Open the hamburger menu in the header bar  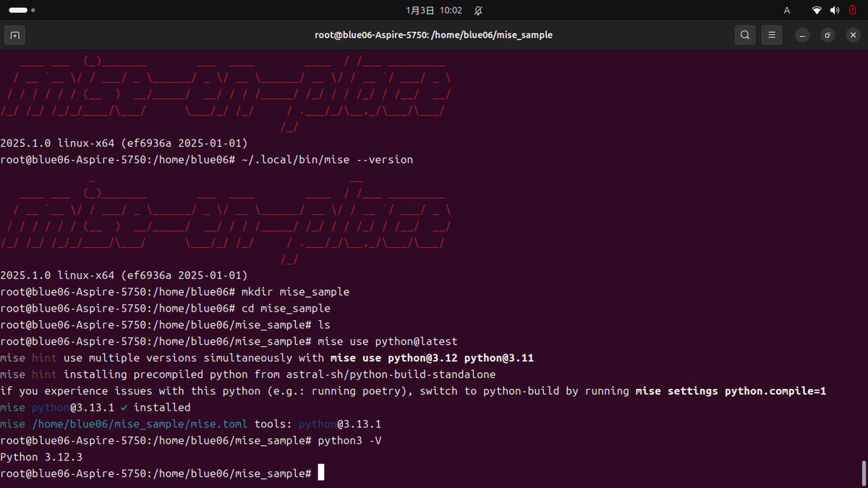point(771,35)
